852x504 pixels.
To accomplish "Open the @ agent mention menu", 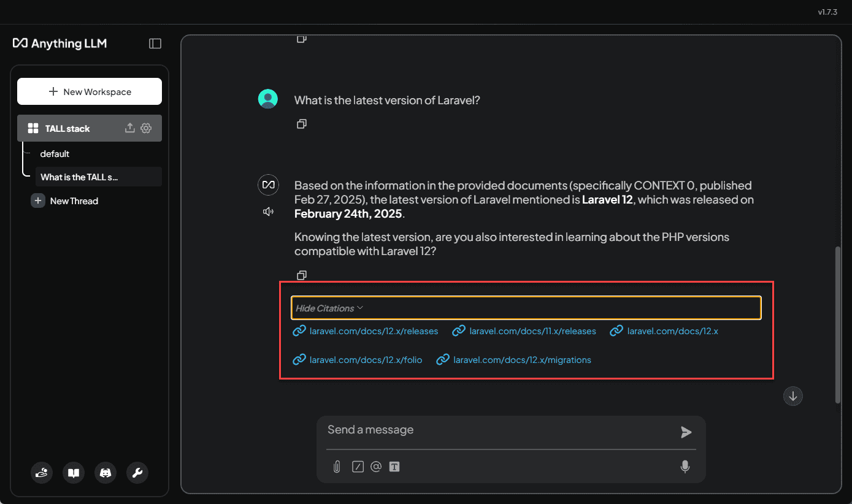I will 376,467.
